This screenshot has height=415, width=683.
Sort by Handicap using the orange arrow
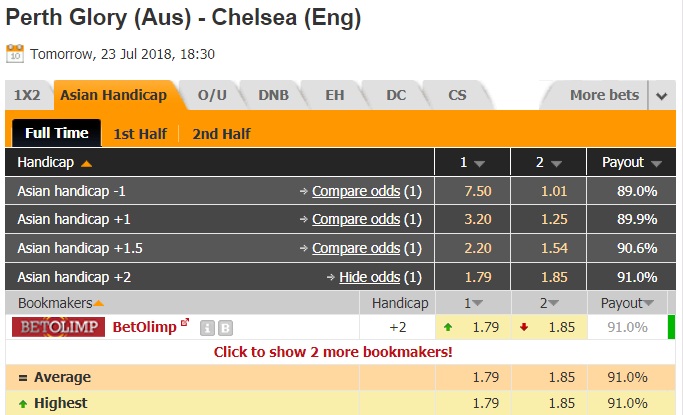coord(86,163)
